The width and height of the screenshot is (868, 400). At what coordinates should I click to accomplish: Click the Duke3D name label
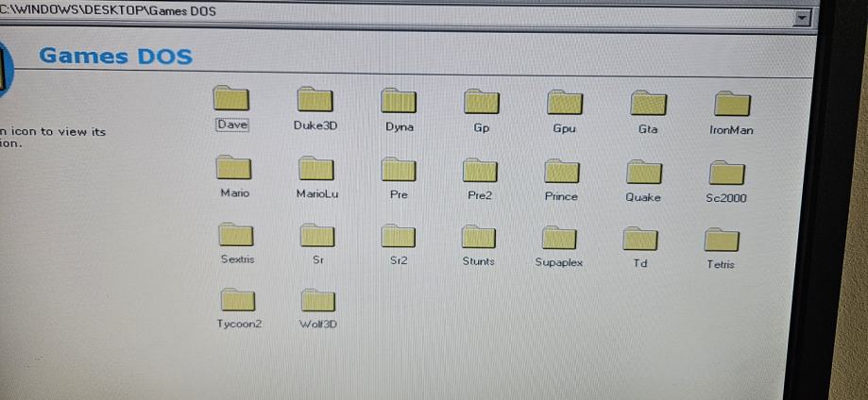315,125
